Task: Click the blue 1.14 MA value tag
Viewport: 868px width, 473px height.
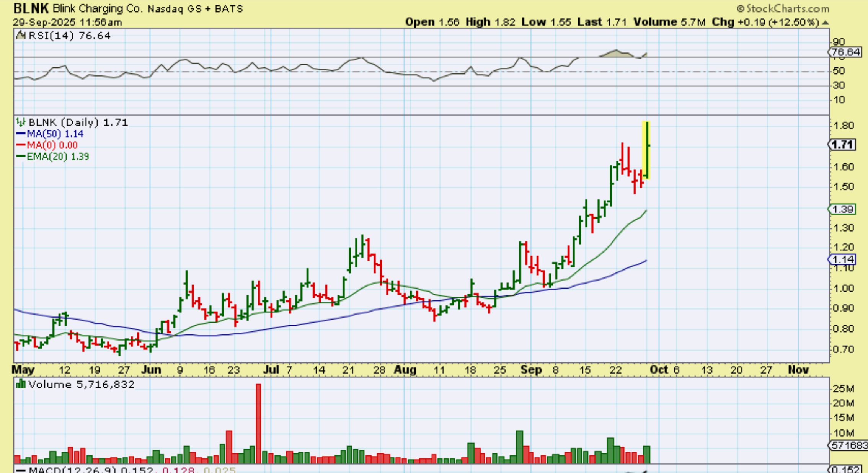Action: tap(842, 259)
